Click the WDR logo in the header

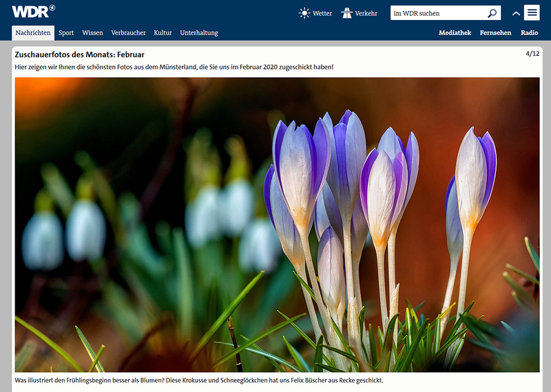tap(33, 12)
